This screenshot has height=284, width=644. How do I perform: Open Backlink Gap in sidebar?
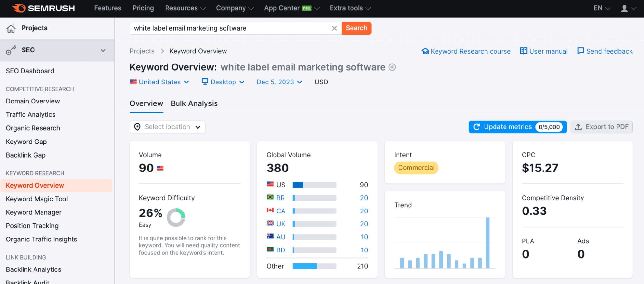[x=26, y=155]
